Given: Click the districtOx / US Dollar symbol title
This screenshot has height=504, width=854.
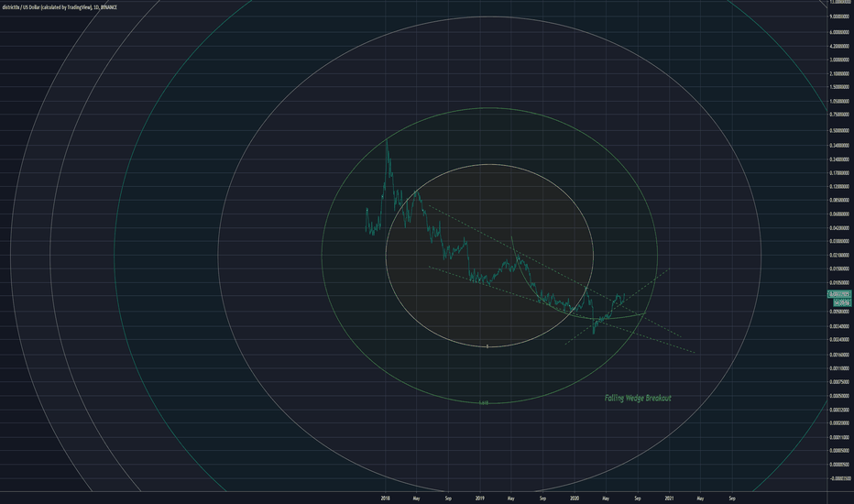Looking at the screenshot, I should (60, 7).
